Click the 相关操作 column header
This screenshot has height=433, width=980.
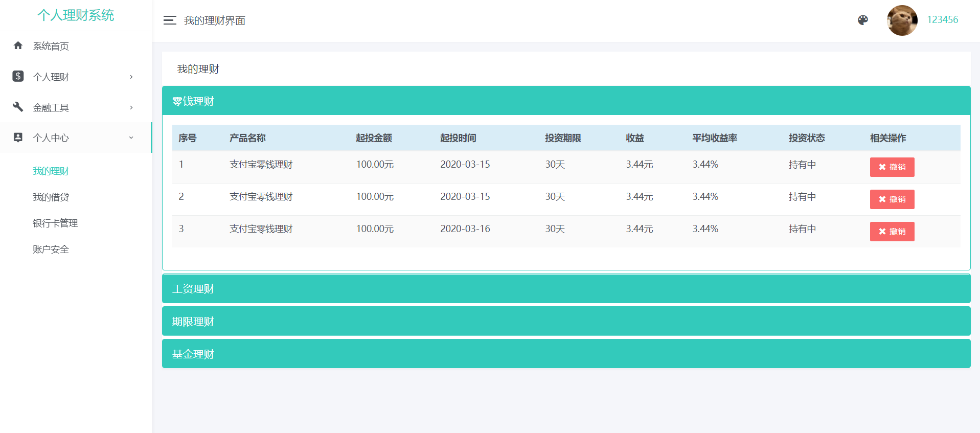coord(888,138)
